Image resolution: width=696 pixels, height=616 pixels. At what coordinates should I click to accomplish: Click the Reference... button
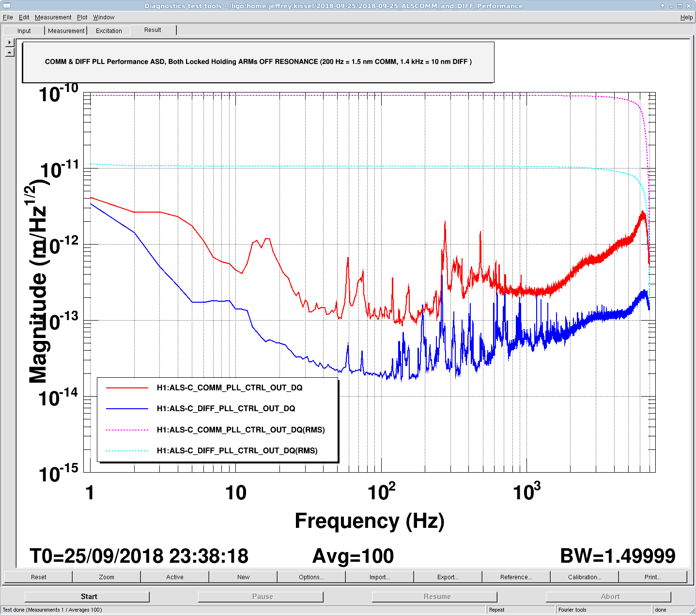516,577
